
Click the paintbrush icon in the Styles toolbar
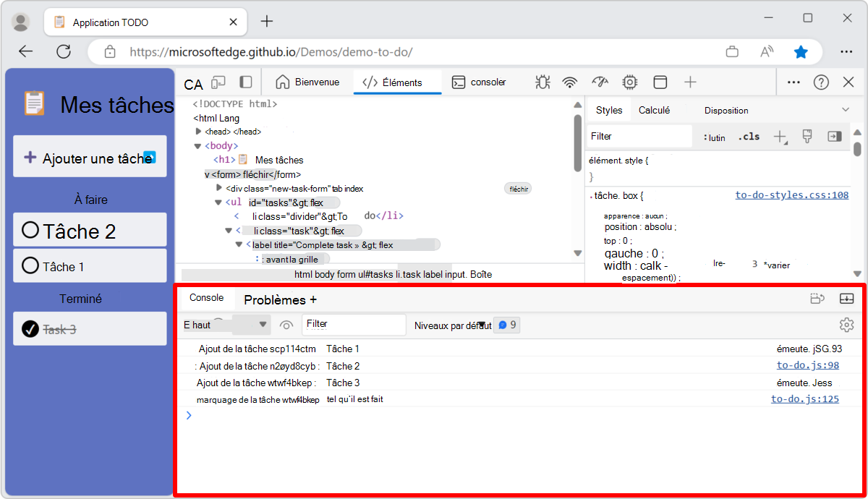tap(808, 136)
